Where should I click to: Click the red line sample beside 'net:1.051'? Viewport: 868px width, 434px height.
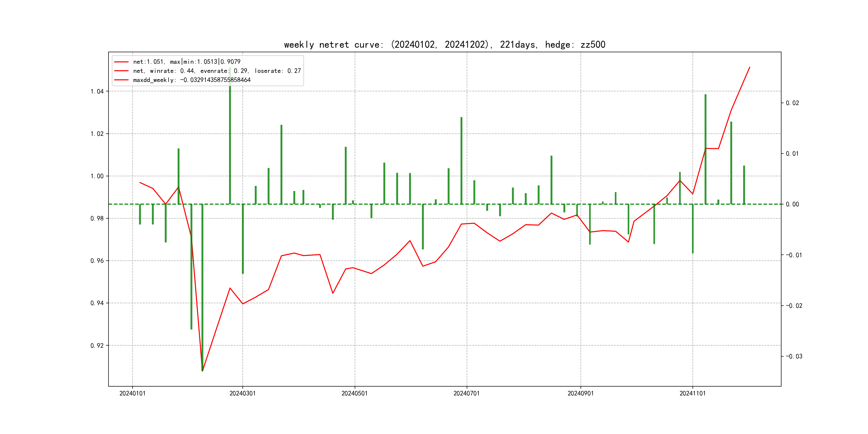tap(121, 62)
